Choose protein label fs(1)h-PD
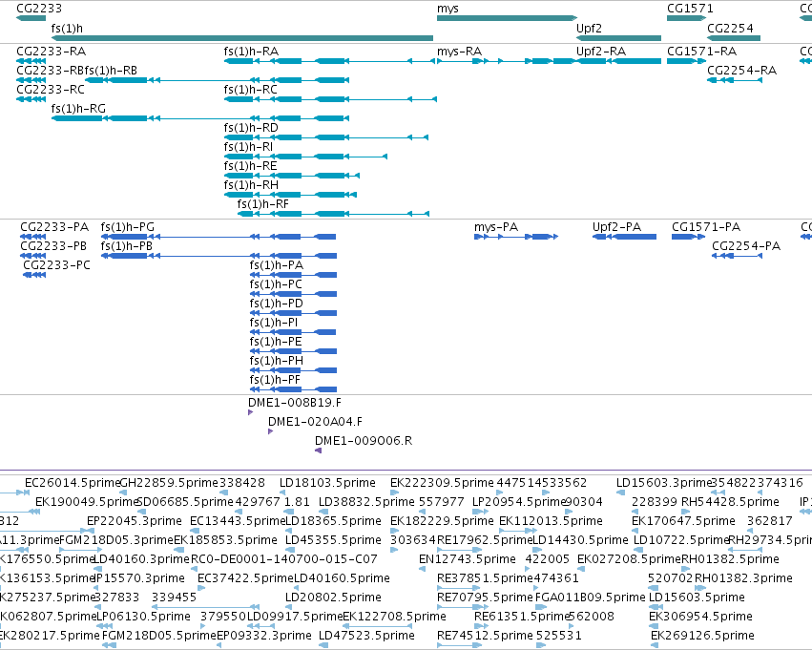Image resolution: width=812 pixels, height=650 pixels. (x=276, y=304)
